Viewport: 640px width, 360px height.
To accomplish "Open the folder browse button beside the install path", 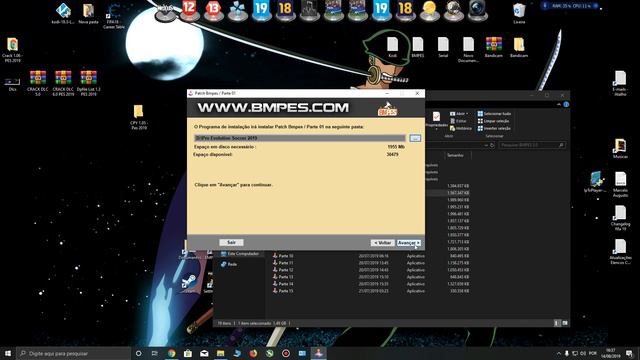I will point(415,138).
